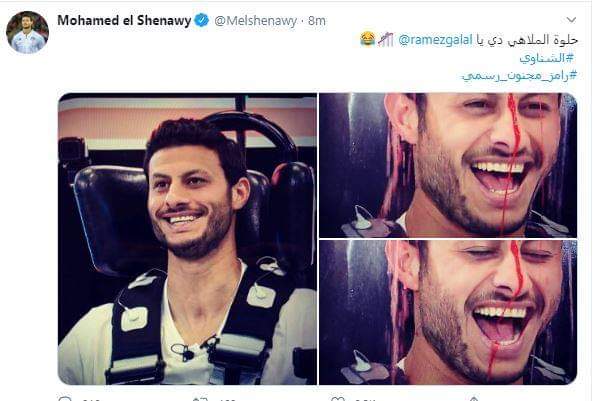Open the large left photo in harness

(x=187, y=239)
